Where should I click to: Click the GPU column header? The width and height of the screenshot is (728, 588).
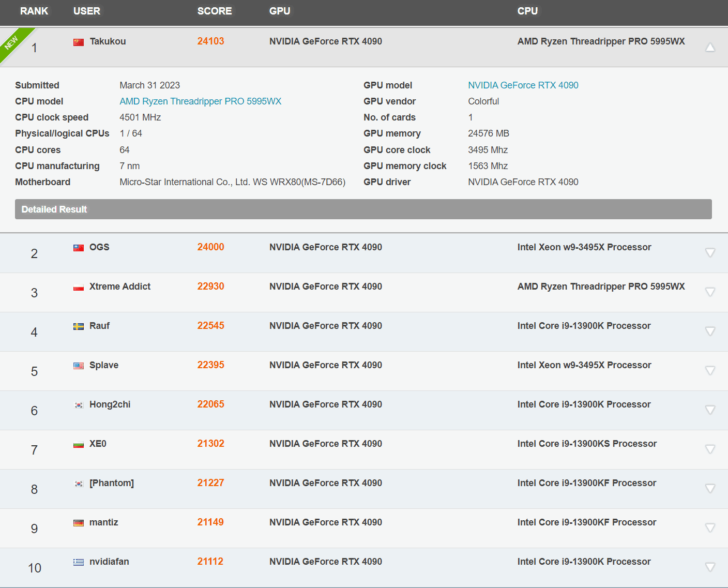point(280,11)
